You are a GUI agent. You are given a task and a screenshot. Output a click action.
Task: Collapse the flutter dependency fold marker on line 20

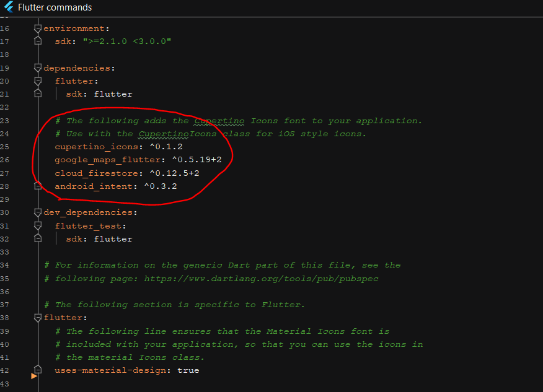(38, 81)
